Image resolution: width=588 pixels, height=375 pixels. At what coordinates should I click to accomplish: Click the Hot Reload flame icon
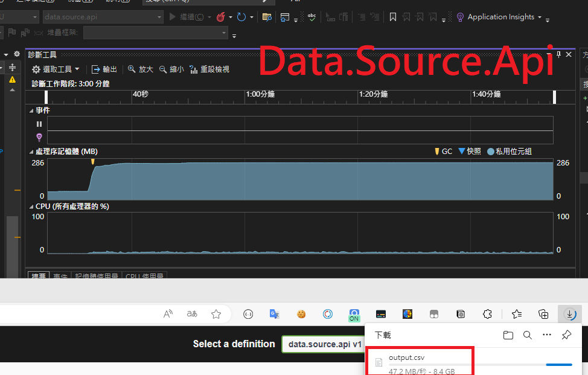(220, 17)
